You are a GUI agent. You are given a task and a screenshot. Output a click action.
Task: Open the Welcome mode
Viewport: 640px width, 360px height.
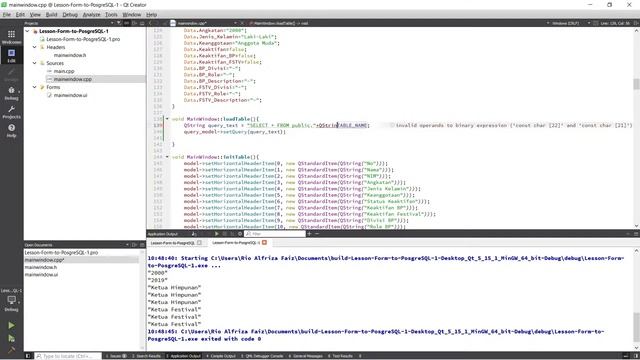[11, 37]
